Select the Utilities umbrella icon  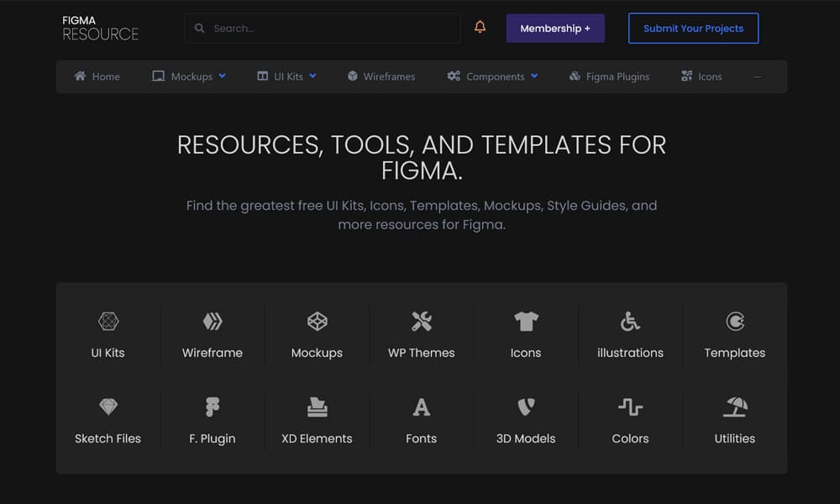click(735, 407)
